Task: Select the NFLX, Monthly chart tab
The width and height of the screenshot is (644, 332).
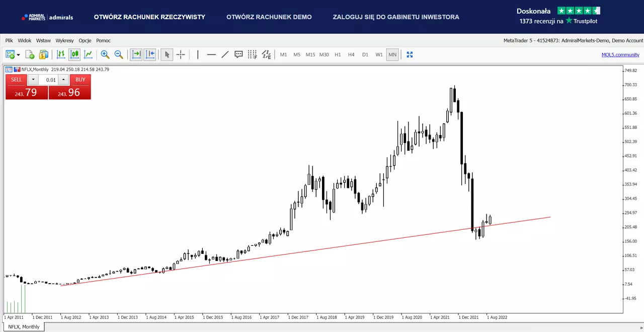Action: 24,326
